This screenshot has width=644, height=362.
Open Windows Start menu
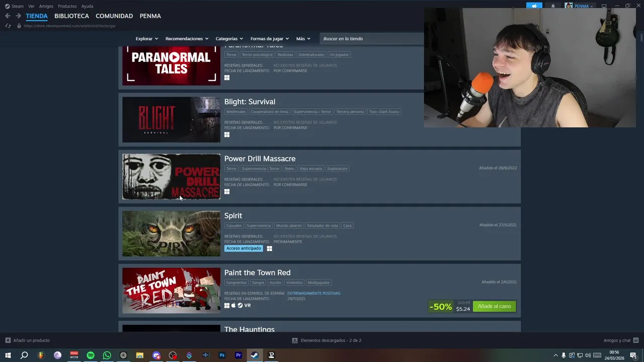pos(8,355)
